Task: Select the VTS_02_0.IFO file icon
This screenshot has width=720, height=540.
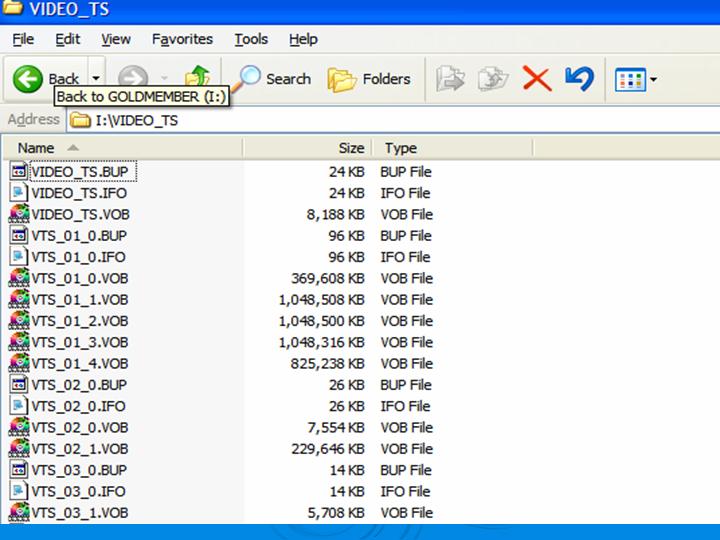Action: pos(18,405)
